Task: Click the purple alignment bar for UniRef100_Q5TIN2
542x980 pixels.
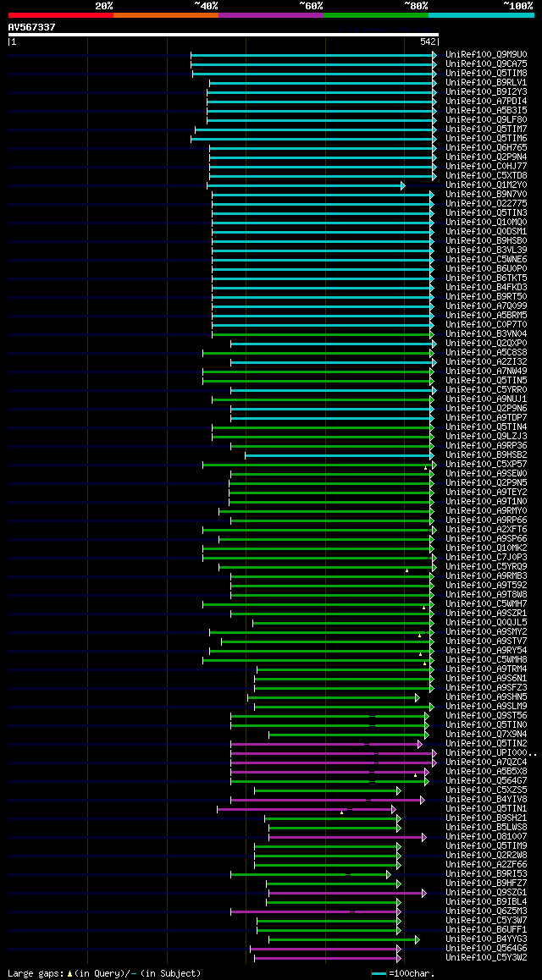Action: [x=324, y=745]
